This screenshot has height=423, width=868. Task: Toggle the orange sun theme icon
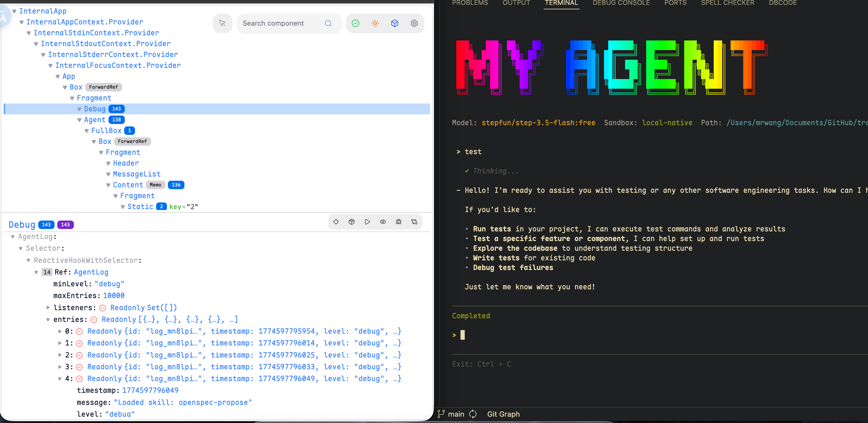375,23
